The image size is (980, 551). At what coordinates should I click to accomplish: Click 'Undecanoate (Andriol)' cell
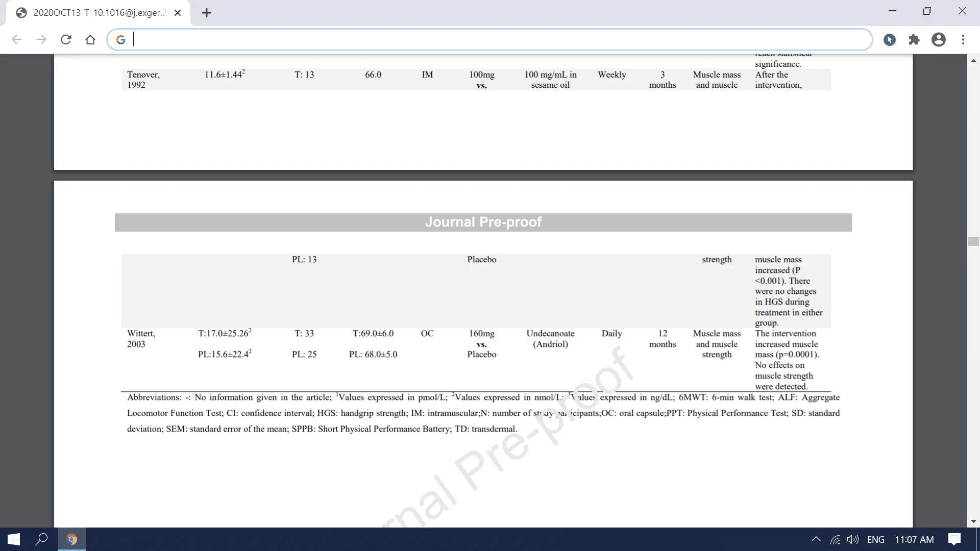tap(550, 339)
